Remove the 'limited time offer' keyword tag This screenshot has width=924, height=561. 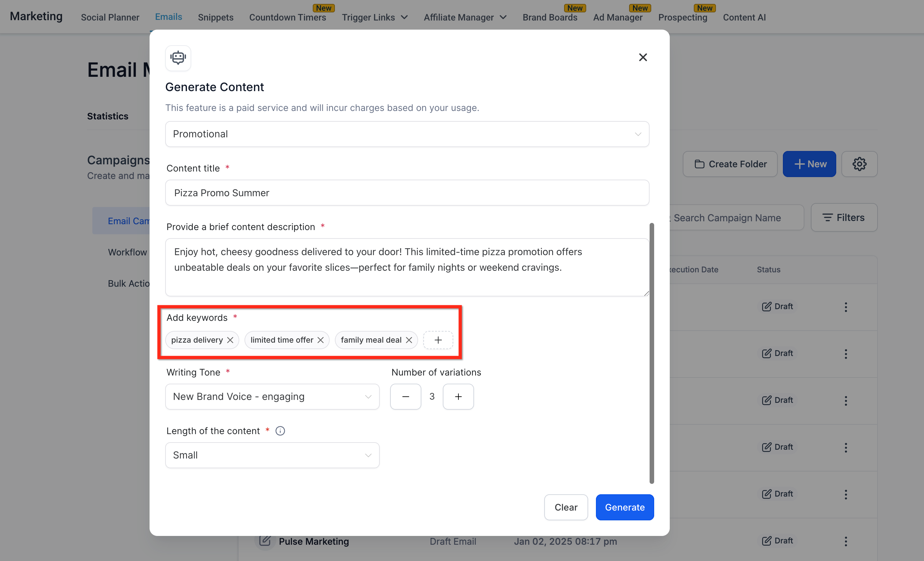(320, 340)
